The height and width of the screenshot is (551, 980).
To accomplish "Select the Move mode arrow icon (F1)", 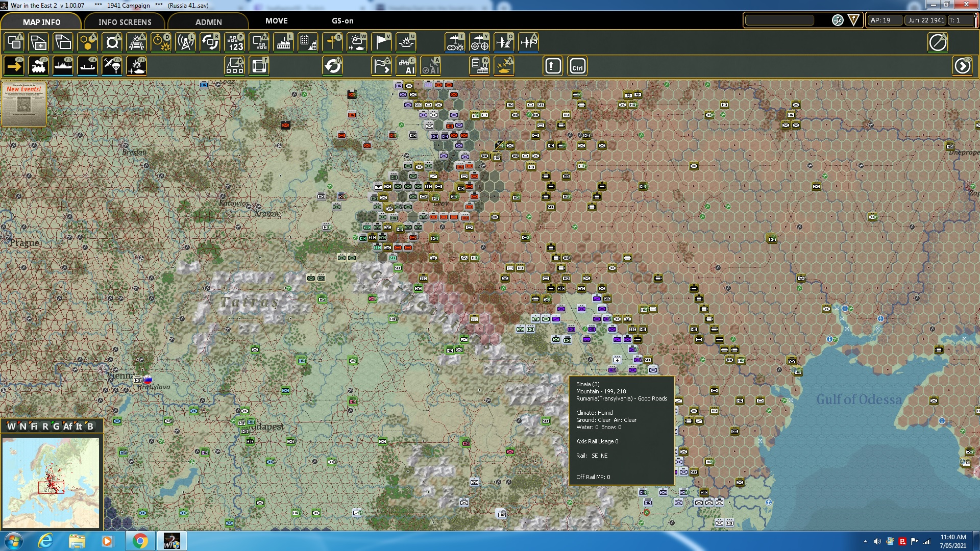I will (x=14, y=66).
